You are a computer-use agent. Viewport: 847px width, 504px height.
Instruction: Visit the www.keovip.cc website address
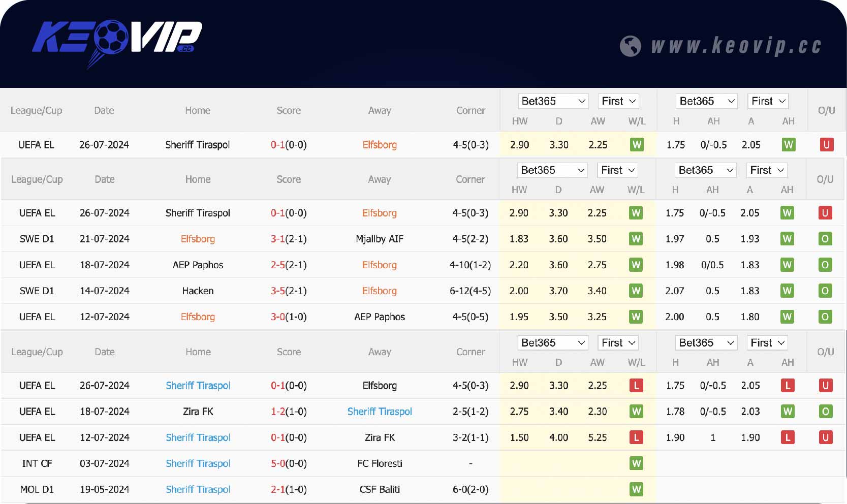coord(736,46)
